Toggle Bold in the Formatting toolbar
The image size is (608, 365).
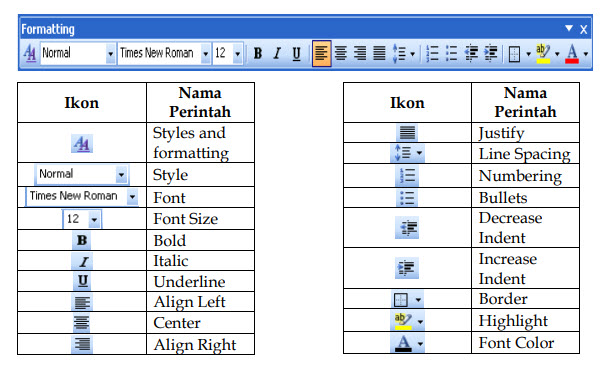[x=257, y=53]
